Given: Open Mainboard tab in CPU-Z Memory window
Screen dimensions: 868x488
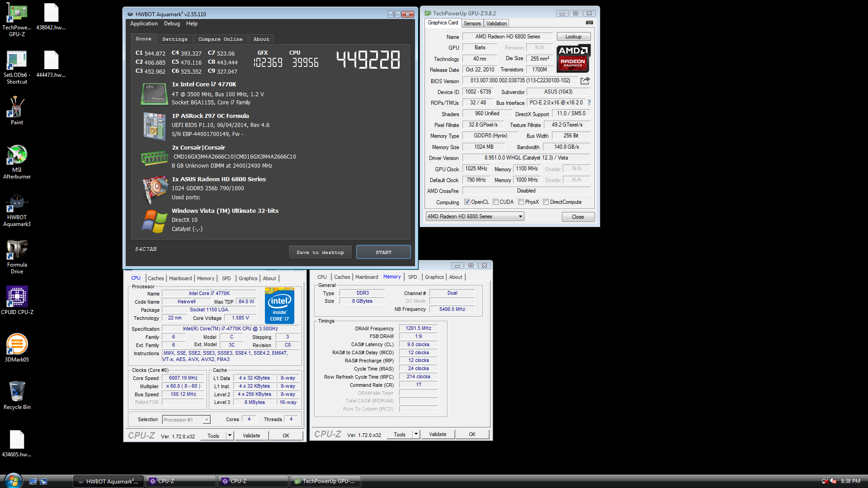Looking at the screenshot, I should 366,277.
